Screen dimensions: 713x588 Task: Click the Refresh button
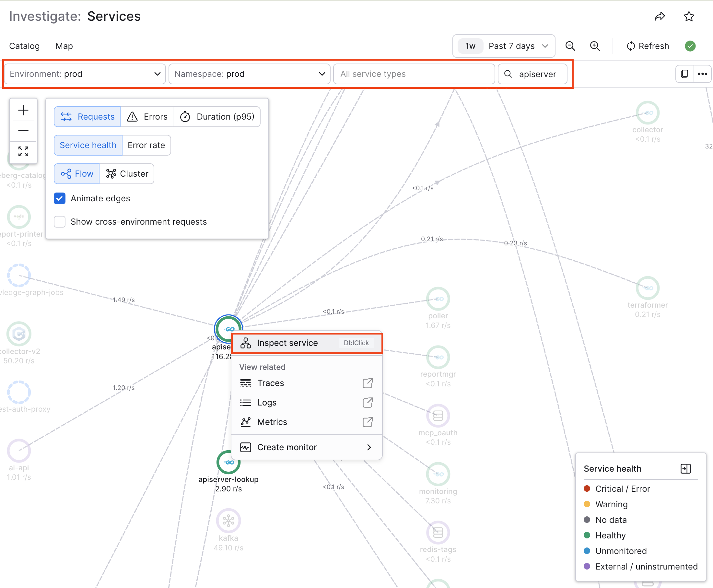pyautogui.click(x=648, y=46)
